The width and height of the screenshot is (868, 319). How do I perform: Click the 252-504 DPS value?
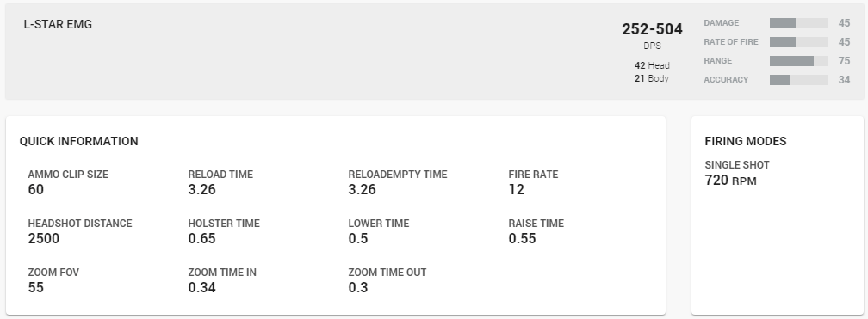click(x=652, y=29)
